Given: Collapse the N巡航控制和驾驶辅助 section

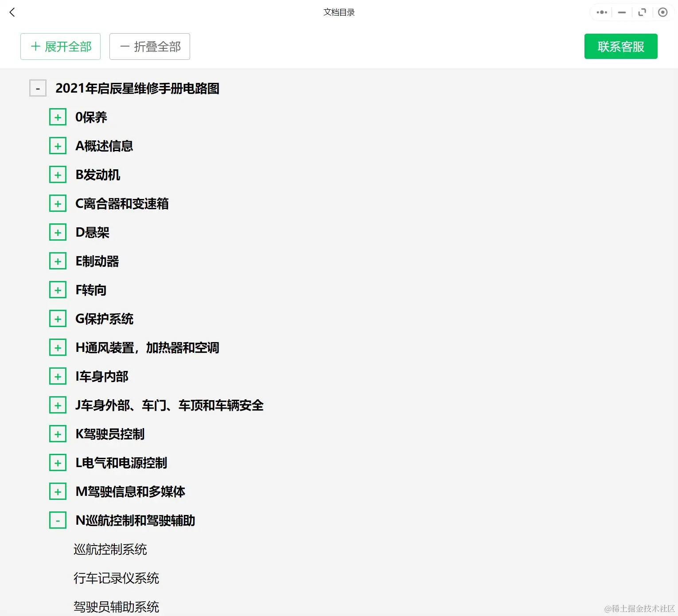Looking at the screenshot, I should (58, 520).
